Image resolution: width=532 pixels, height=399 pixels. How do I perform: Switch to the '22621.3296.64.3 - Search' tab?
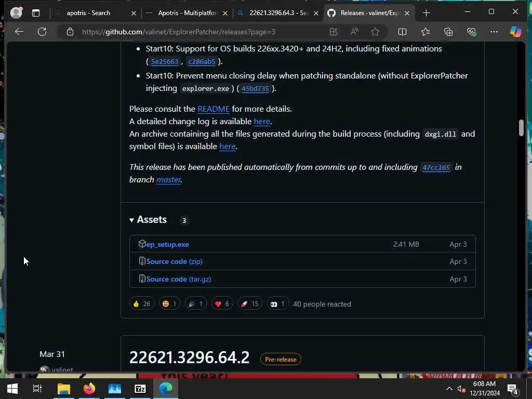pyautogui.click(x=279, y=13)
